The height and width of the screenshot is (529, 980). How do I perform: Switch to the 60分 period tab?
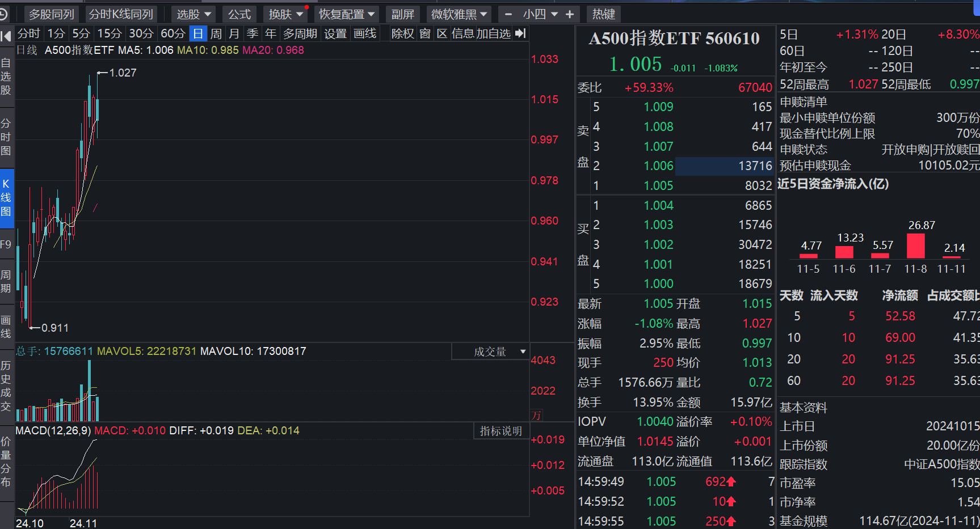pos(173,33)
